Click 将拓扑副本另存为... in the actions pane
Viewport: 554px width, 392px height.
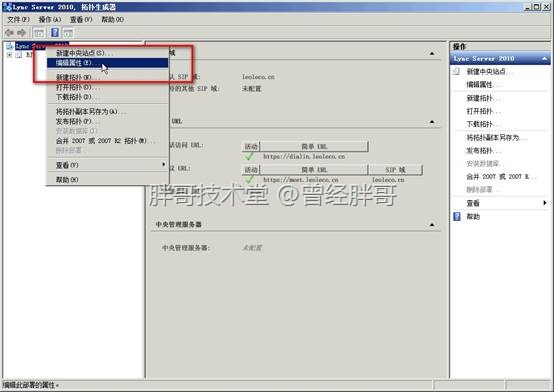click(496, 138)
